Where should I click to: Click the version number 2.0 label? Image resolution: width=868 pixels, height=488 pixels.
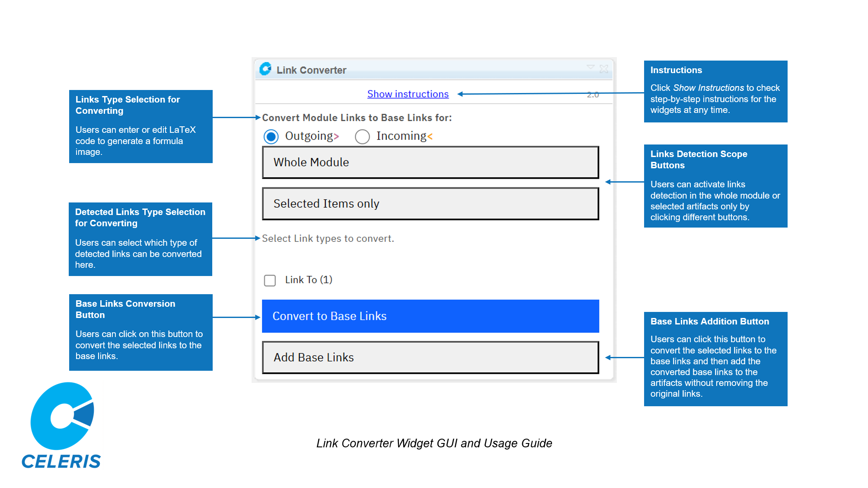[x=593, y=94]
